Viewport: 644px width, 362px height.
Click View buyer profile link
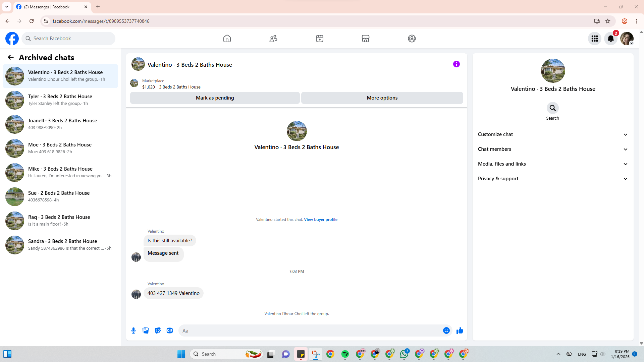pyautogui.click(x=320, y=220)
